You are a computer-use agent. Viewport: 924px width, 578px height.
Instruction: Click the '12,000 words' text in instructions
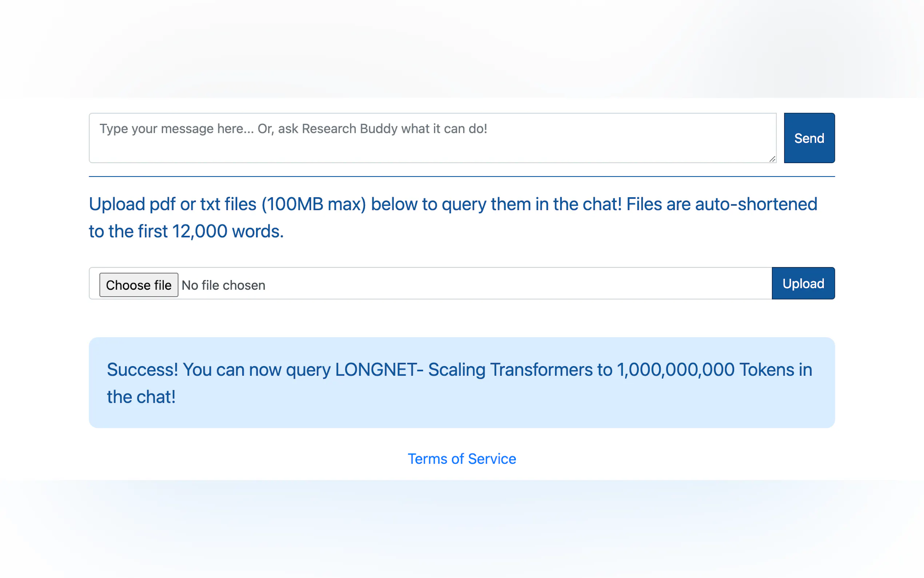pos(228,231)
